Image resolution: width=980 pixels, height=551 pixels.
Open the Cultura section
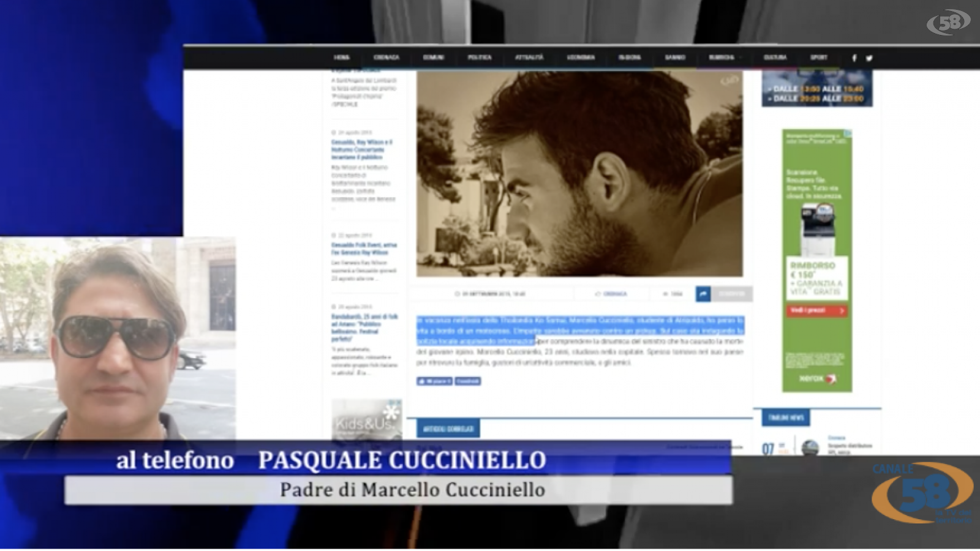pos(775,58)
